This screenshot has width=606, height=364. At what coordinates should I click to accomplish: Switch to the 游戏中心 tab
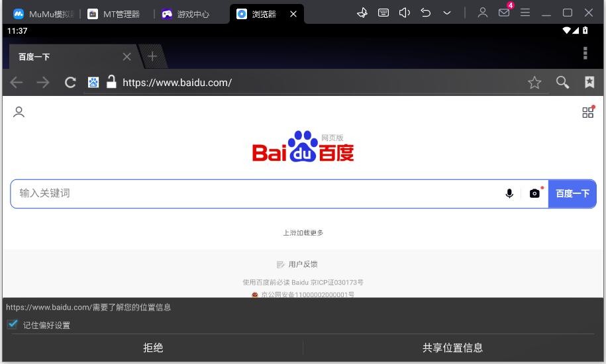point(185,15)
